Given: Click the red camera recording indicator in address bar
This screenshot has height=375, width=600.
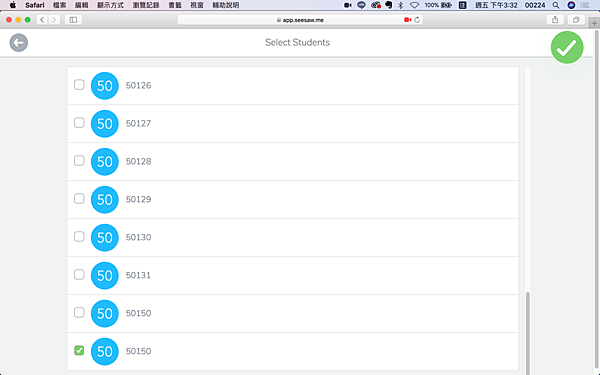Looking at the screenshot, I should (408, 20).
